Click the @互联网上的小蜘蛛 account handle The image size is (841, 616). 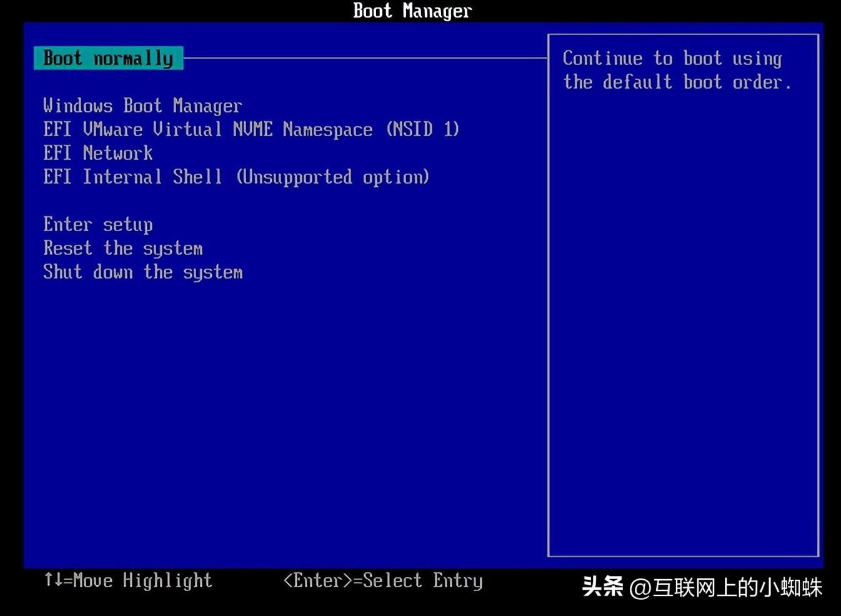(x=725, y=587)
